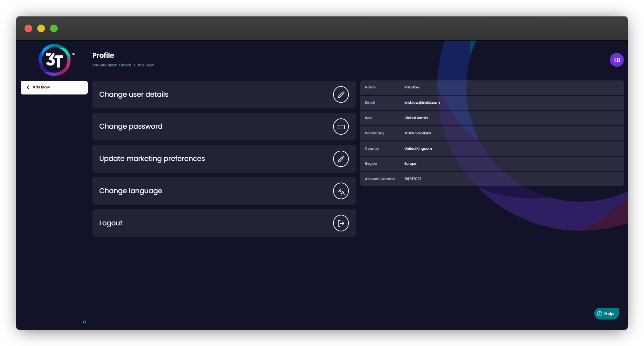Viewport: 644px width, 346px height.
Task: Navigate to Global breadcrumb link
Action: (125, 65)
